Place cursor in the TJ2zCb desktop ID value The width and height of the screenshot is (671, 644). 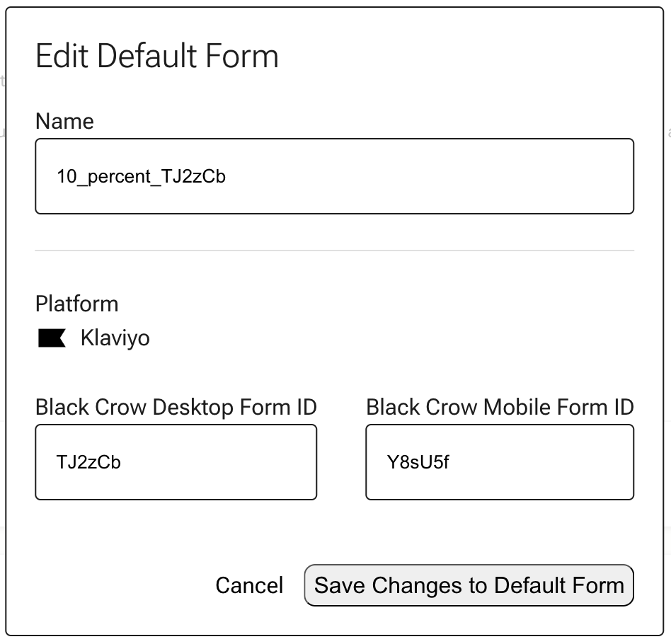coord(88,463)
